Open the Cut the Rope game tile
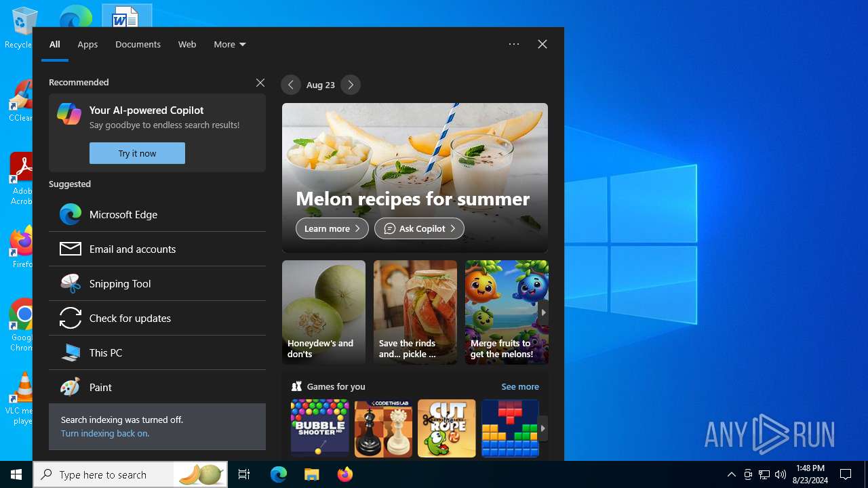This screenshot has width=868, height=488. pos(447,428)
